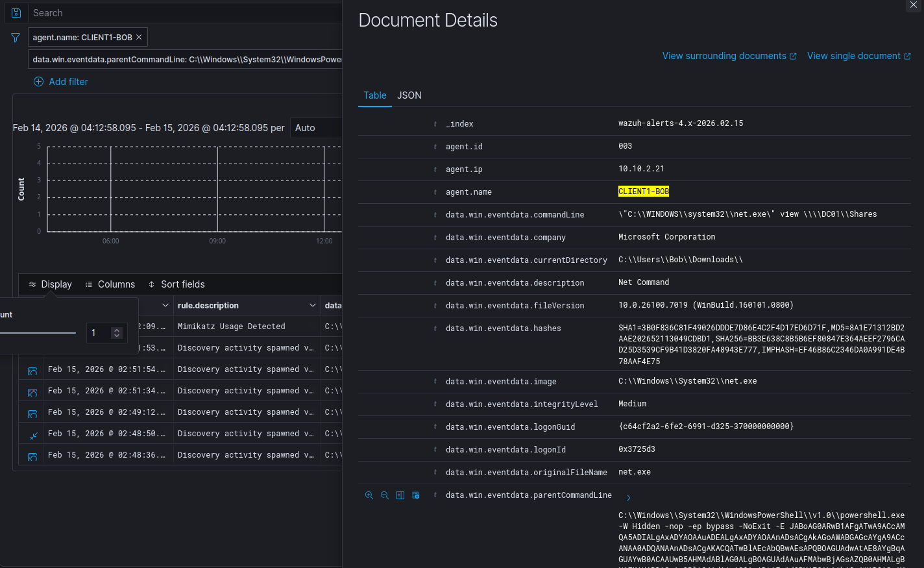The image size is (924, 568).
Task: Click the display popover range slider track
Action: (38, 333)
